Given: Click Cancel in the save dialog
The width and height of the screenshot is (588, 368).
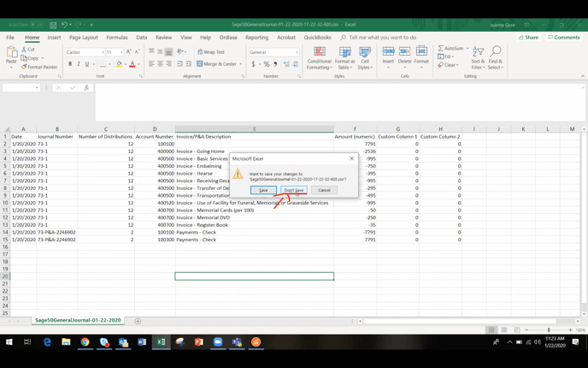Looking at the screenshot, I should 324,190.
